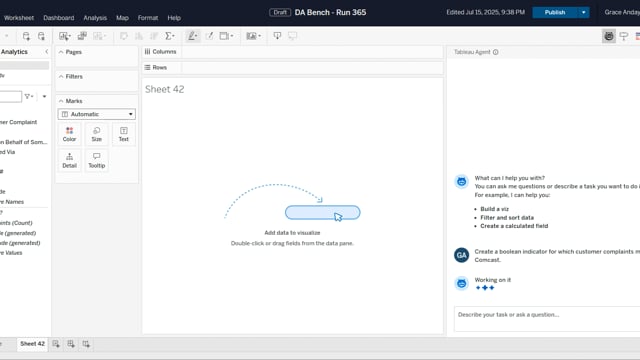Open the Help menu
This screenshot has height=360, width=640.
point(174,18)
